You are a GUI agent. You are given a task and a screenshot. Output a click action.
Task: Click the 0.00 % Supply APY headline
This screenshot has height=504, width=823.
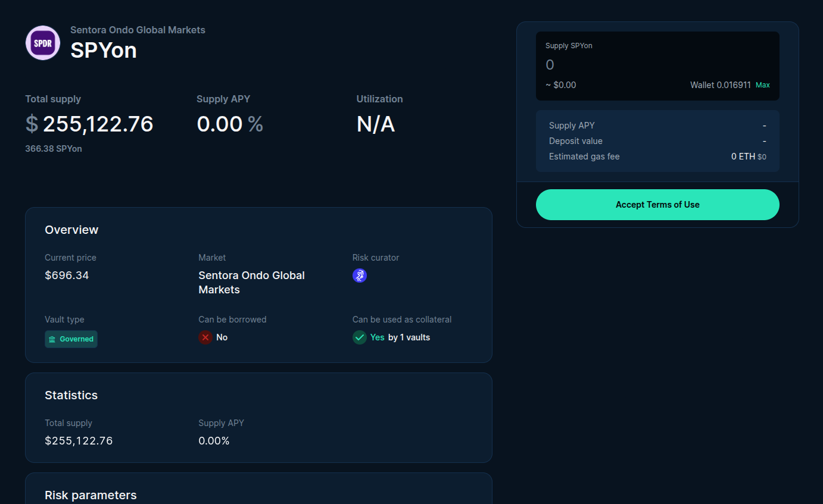pyautogui.click(x=230, y=124)
